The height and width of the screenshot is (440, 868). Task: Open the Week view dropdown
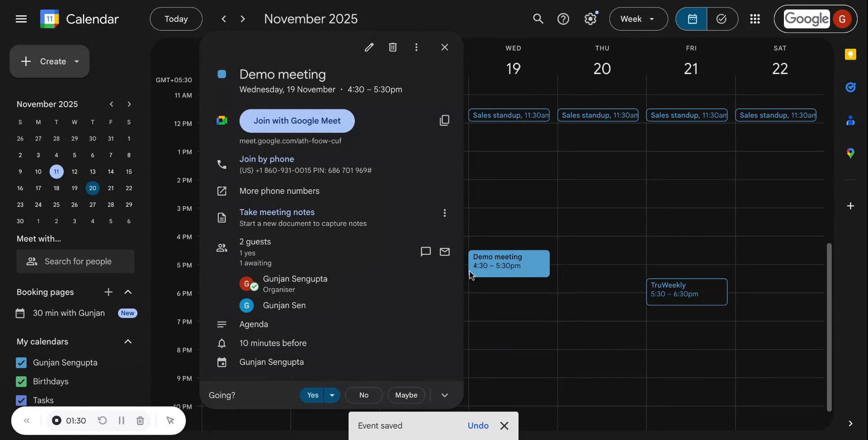pyautogui.click(x=638, y=19)
